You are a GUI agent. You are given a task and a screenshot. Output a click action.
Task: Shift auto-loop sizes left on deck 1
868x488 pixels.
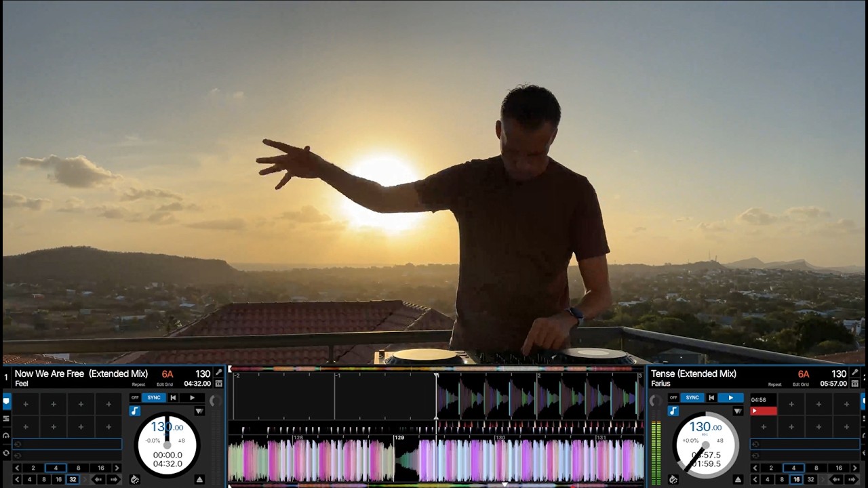coord(17,468)
